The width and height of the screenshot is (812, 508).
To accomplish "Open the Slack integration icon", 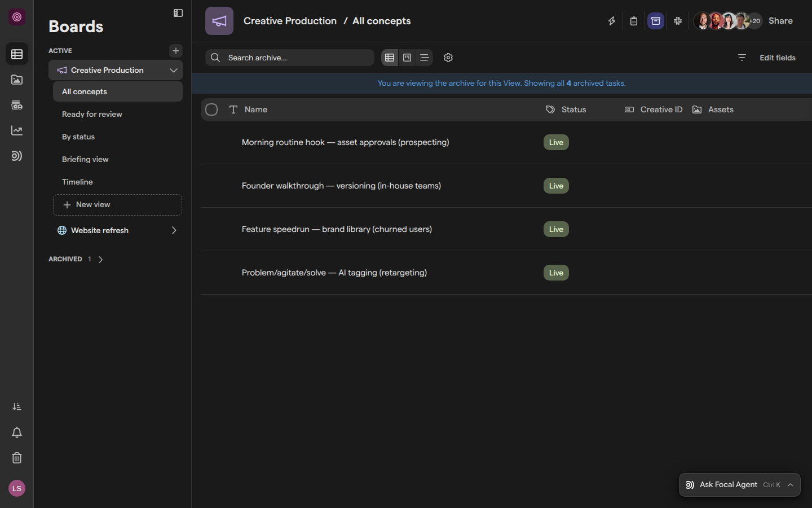I will point(678,21).
